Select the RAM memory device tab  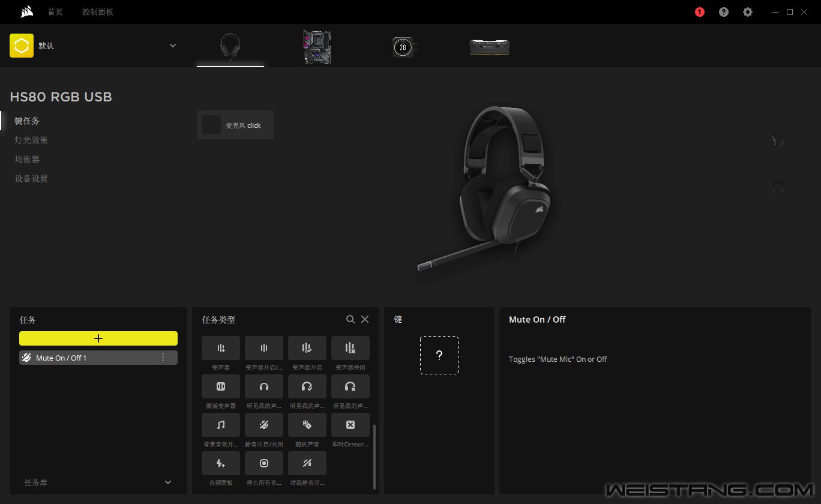pyautogui.click(x=490, y=47)
